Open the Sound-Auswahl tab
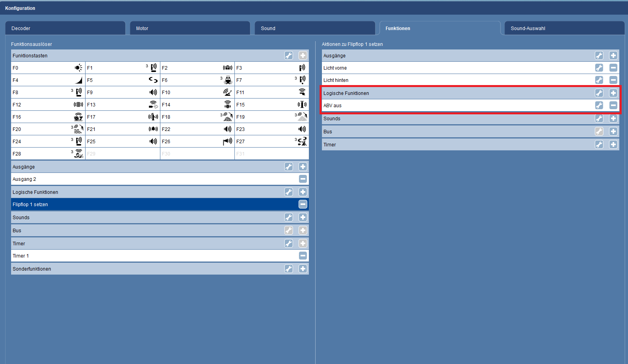Screen dimensions: 628x364 (564, 28)
